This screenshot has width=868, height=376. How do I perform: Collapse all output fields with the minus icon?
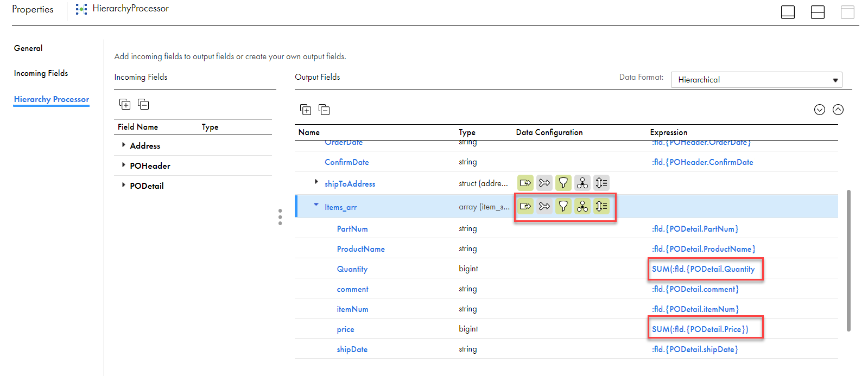point(324,110)
